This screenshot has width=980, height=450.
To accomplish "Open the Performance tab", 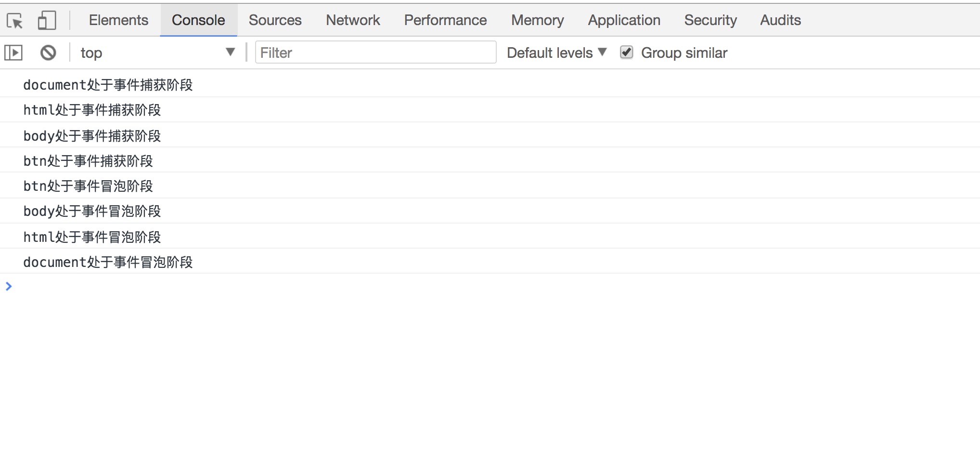I will 445,20.
